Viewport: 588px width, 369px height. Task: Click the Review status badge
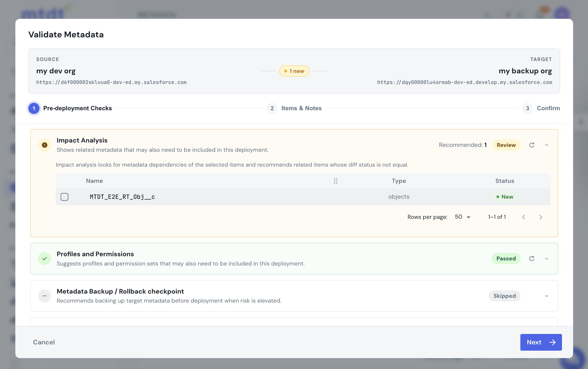coord(506,145)
